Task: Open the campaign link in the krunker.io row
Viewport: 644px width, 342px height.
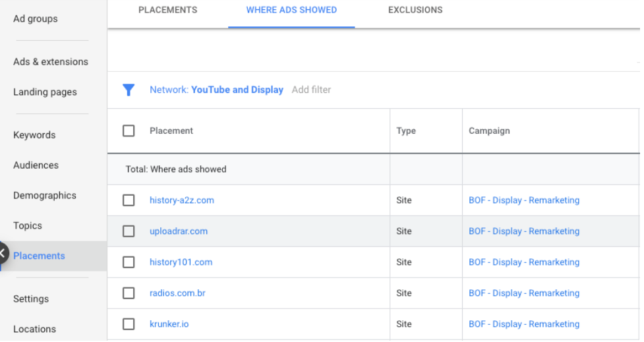Action: (524, 324)
